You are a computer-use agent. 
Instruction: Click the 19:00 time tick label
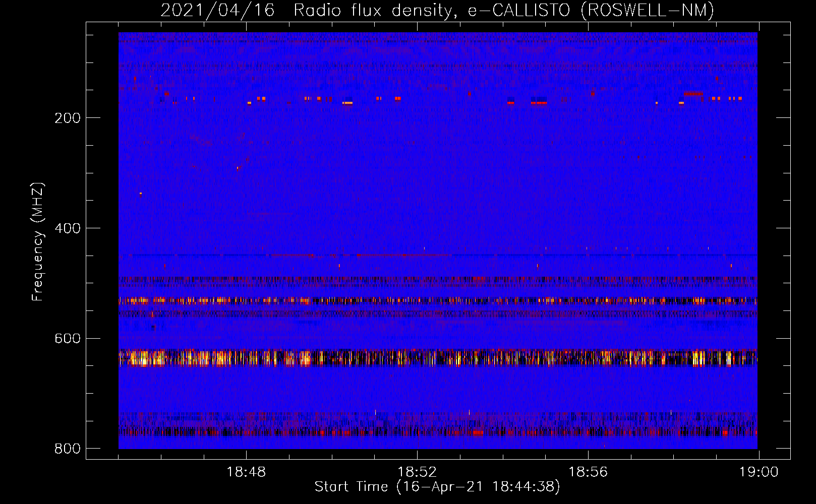(x=759, y=472)
